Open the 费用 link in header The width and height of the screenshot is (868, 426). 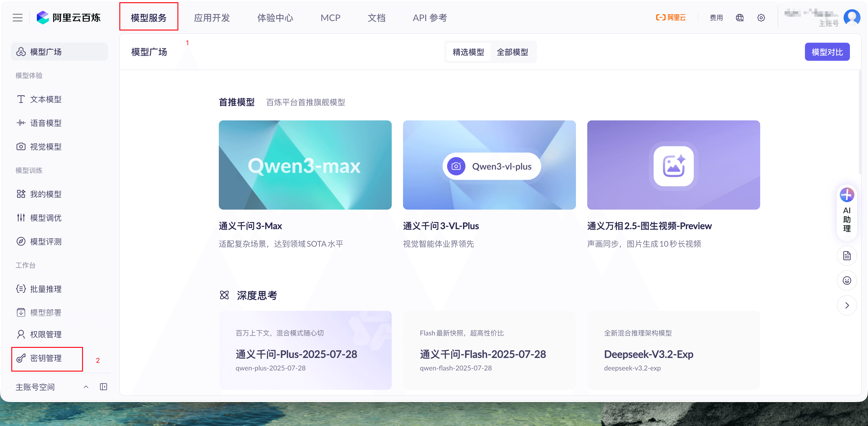tap(716, 18)
